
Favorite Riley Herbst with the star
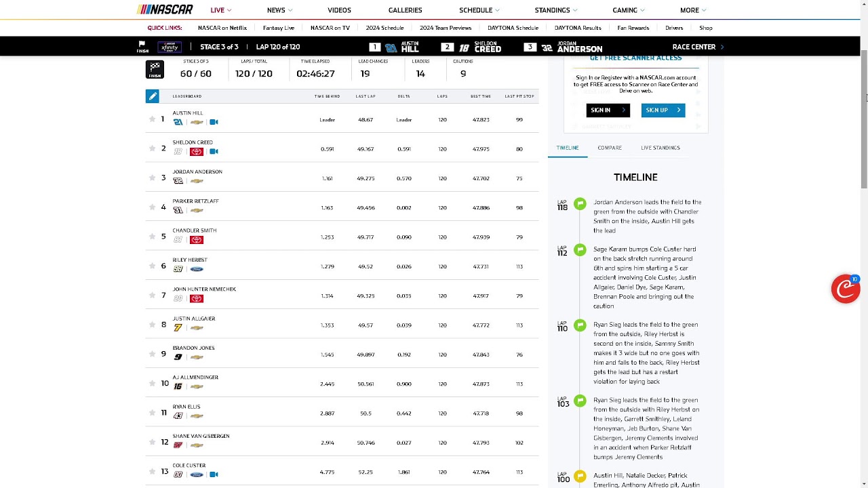152,266
